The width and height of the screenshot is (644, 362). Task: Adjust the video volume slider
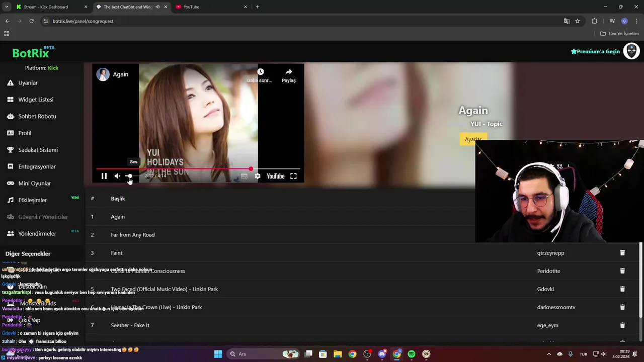pyautogui.click(x=132, y=176)
